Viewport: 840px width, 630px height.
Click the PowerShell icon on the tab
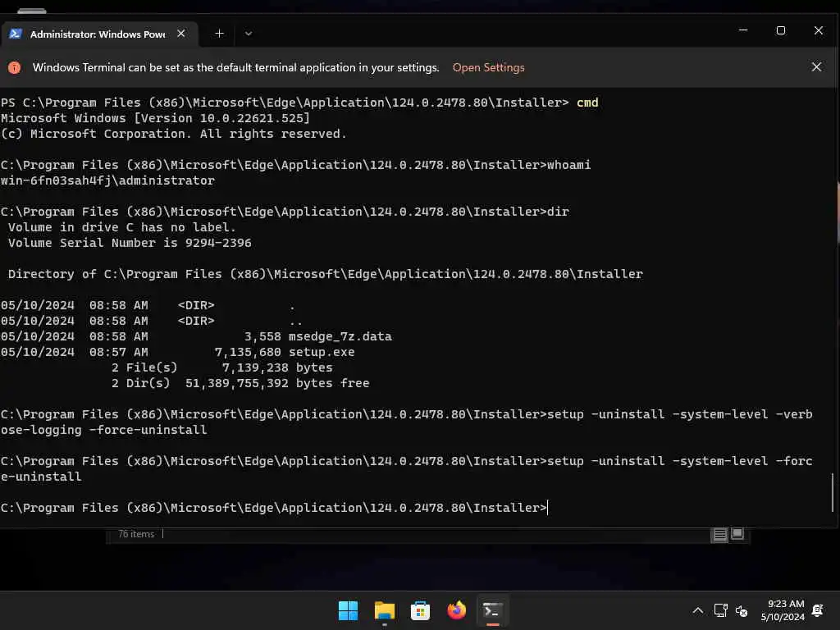pos(16,34)
